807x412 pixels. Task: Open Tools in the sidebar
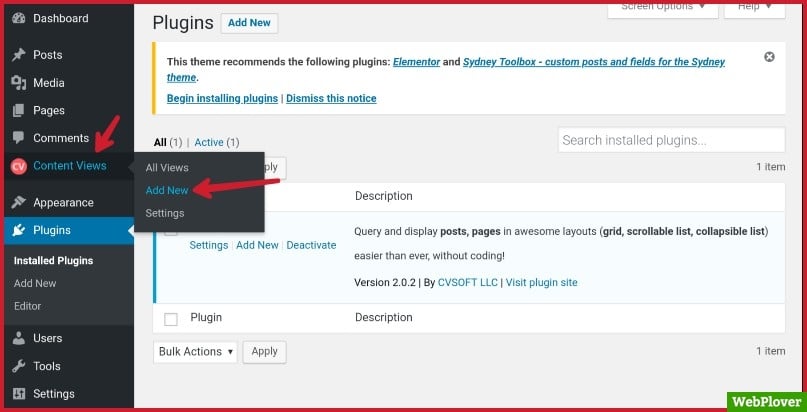(46, 366)
